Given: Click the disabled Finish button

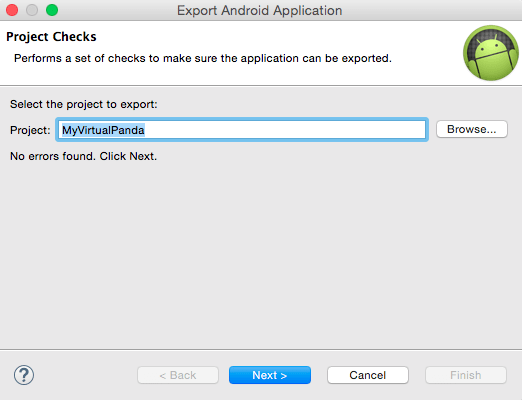Looking at the screenshot, I should click(x=466, y=375).
